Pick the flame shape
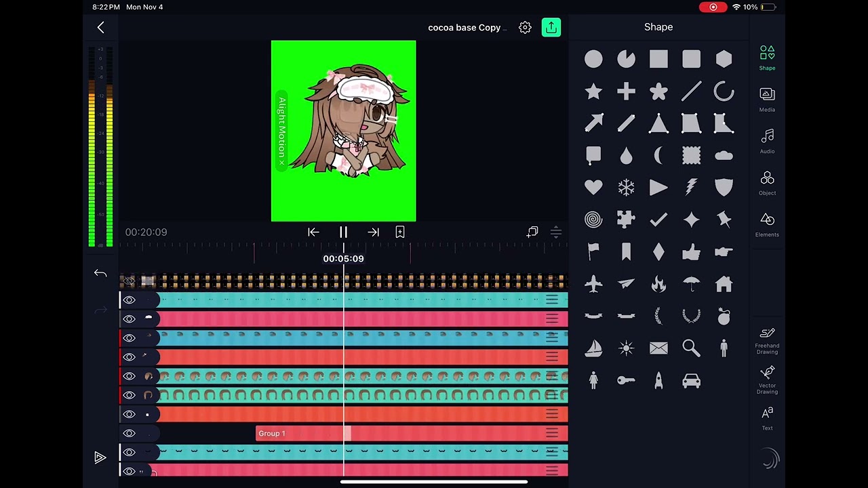This screenshot has height=488, width=868. click(658, 284)
